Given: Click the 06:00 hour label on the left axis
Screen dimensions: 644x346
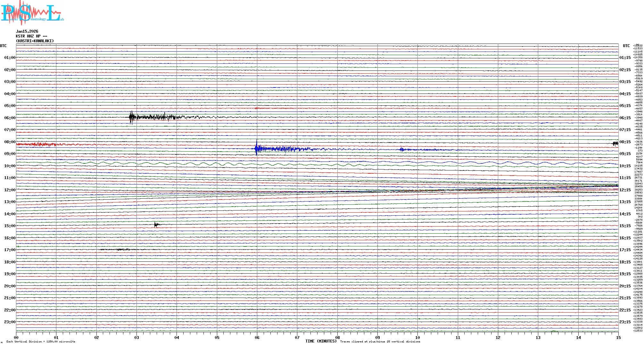Looking at the screenshot, I should point(10,118).
